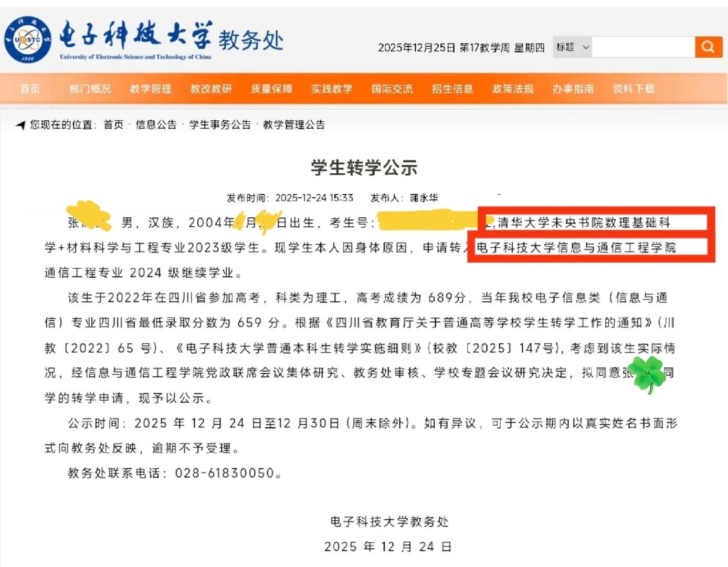Screen dimensions: 728x567
Task: Click 资料下载 in the navigation bar
Action: click(x=634, y=89)
